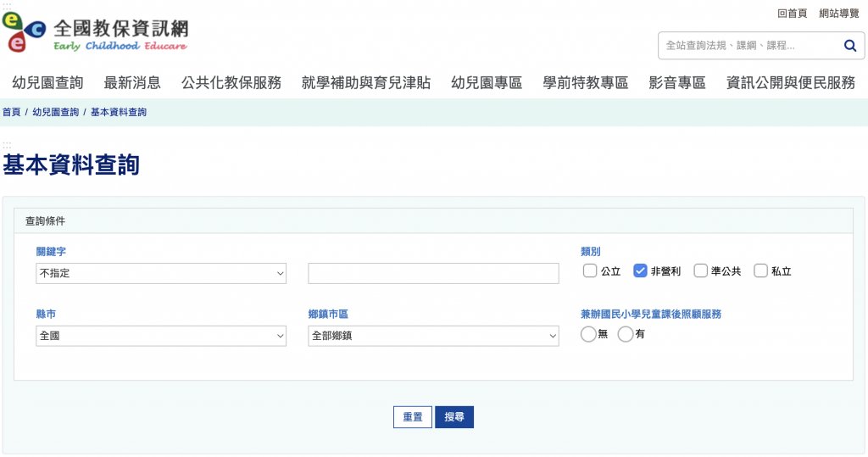
Task: Open the 鄉鎮市區 全部鄉鎮 dropdown
Action: coord(433,336)
